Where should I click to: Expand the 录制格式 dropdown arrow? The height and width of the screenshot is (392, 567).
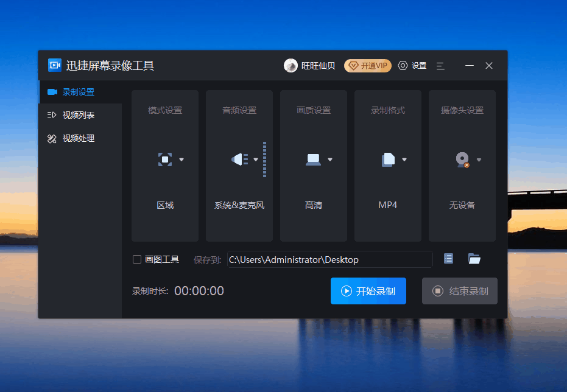pos(404,159)
